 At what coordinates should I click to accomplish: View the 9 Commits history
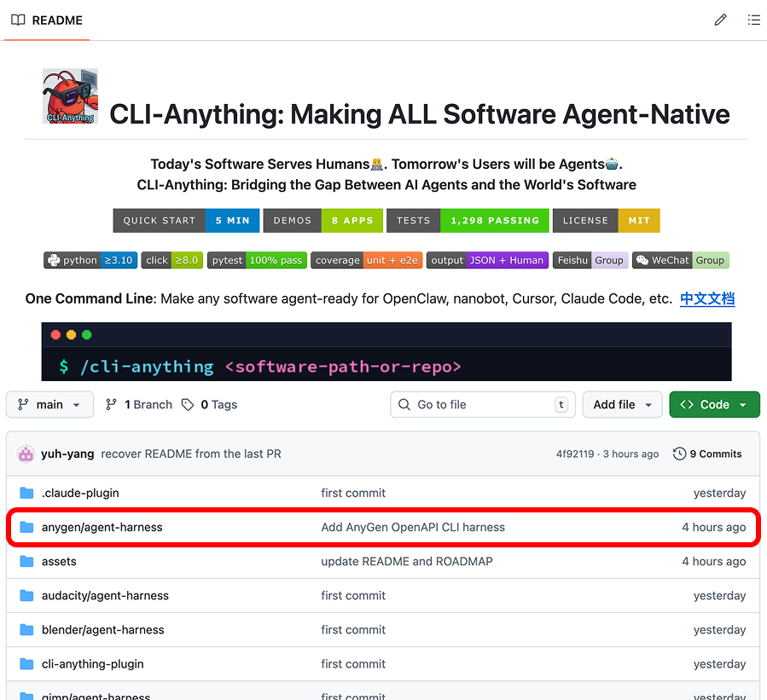tap(707, 454)
